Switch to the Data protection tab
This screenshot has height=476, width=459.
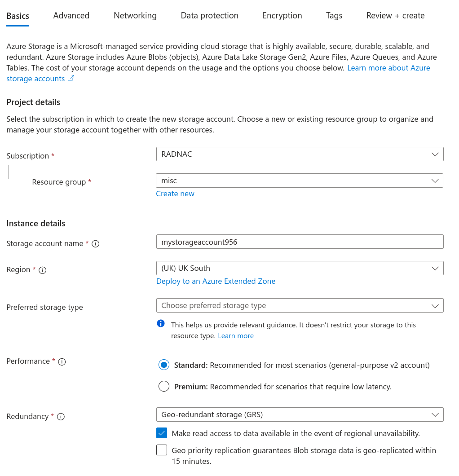(209, 15)
